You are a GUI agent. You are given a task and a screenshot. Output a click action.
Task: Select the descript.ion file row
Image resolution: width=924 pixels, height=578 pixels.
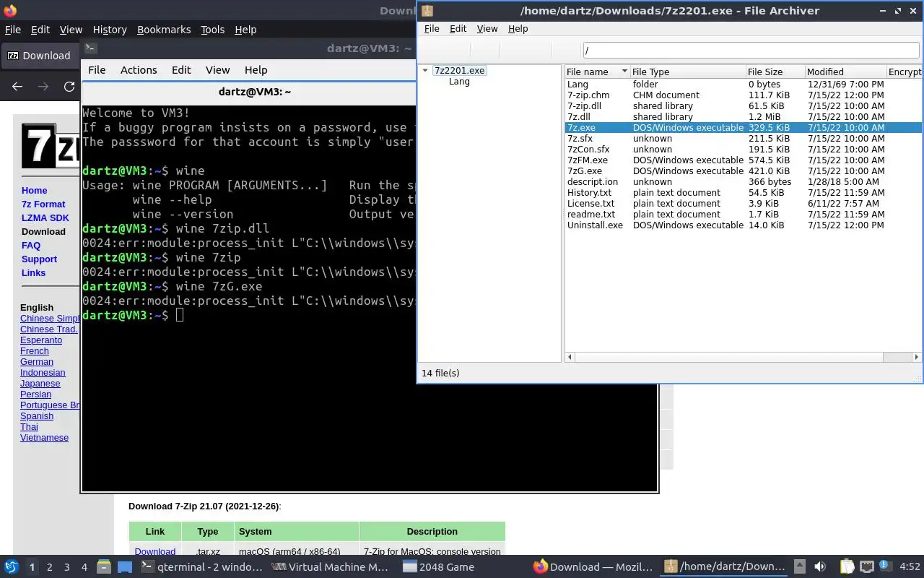[744, 182]
